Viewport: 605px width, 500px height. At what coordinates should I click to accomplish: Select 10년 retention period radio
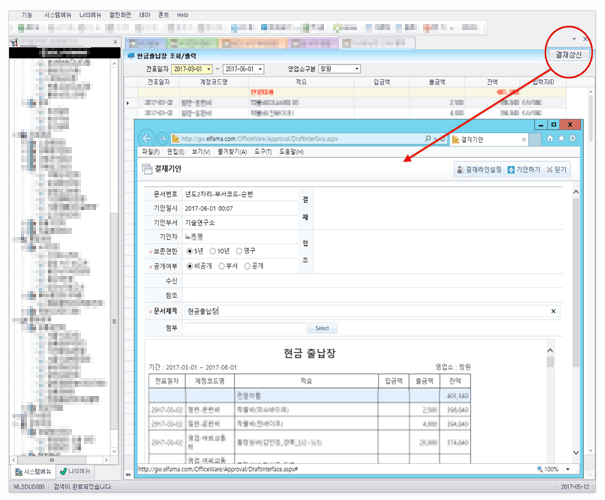tap(213, 251)
